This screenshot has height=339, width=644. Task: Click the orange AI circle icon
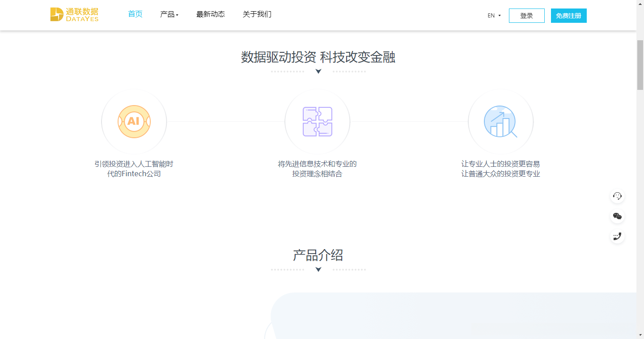tap(134, 121)
